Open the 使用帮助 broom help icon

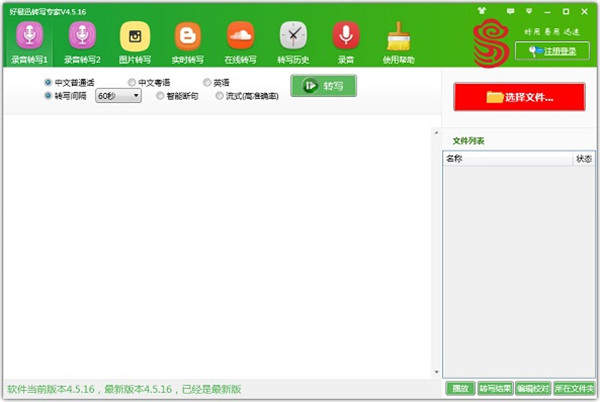tap(398, 43)
